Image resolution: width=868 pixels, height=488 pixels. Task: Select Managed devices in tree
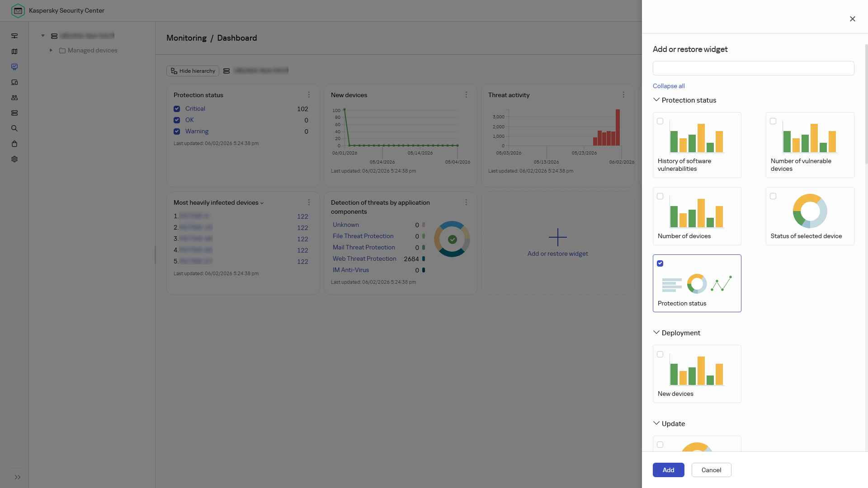click(x=92, y=50)
